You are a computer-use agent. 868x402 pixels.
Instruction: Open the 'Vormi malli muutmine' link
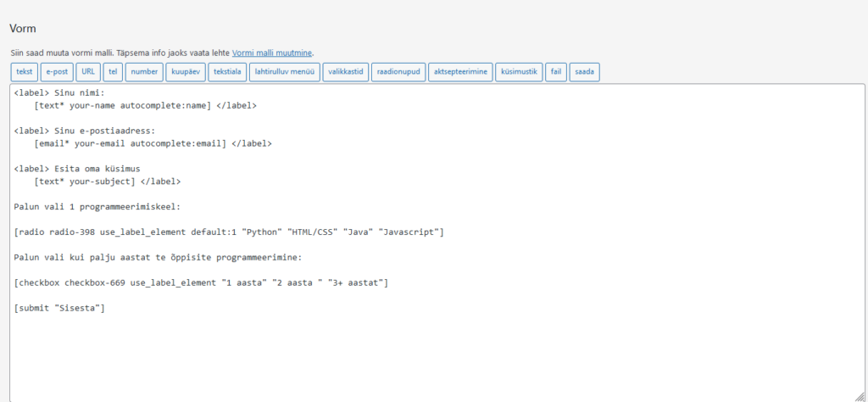pyautogui.click(x=272, y=53)
